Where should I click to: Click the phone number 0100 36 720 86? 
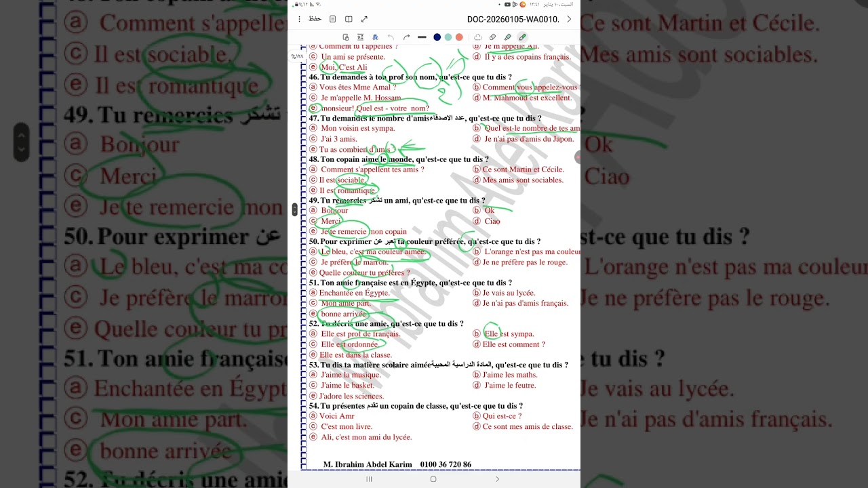tap(446, 464)
